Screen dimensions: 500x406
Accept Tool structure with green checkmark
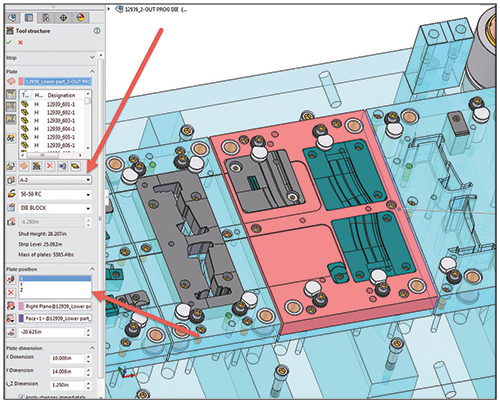point(9,42)
